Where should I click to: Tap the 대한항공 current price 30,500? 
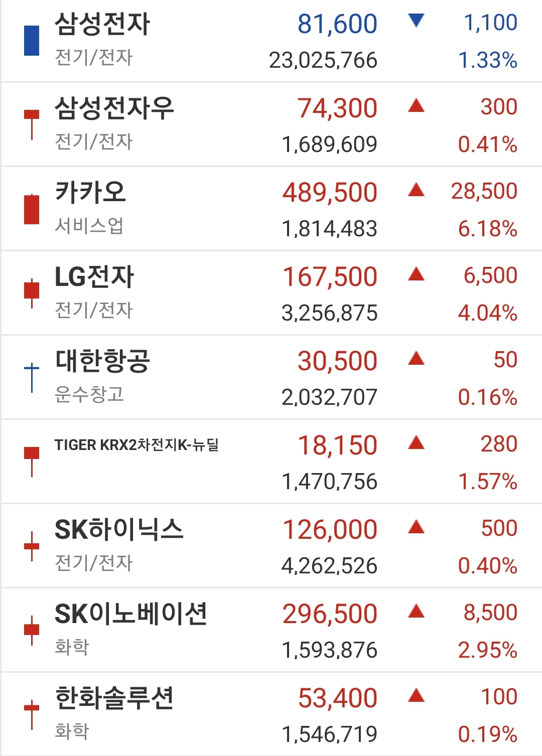(337, 361)
